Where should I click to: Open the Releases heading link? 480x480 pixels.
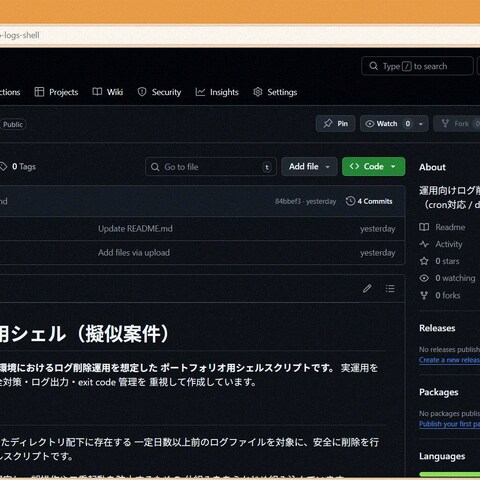[x=437, y=328]
